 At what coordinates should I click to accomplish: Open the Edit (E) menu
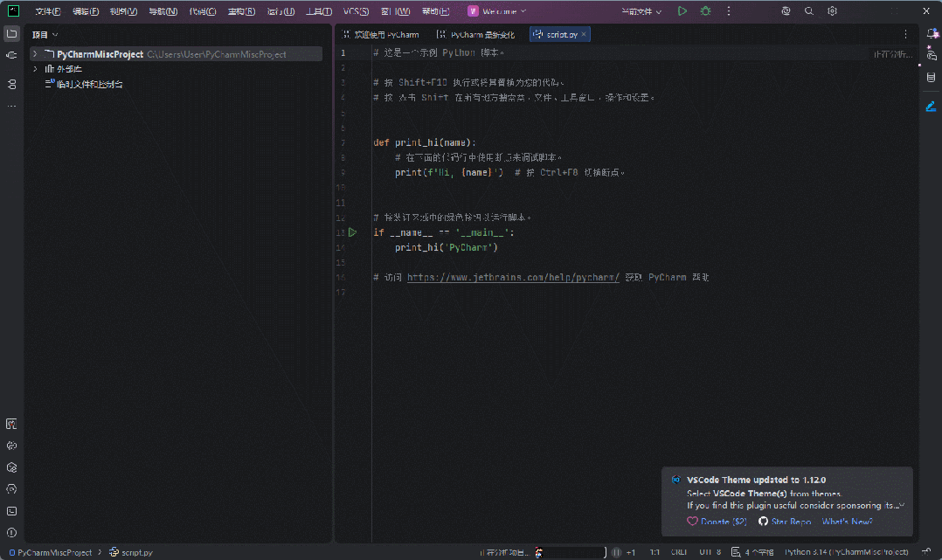coord(86,11)
